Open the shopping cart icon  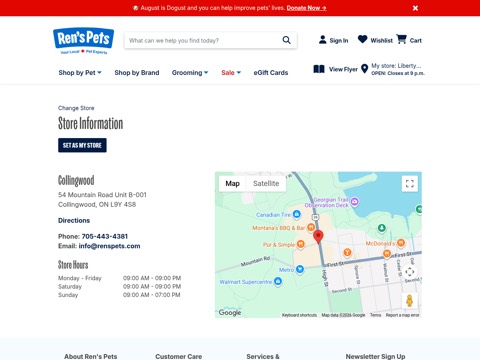pos(401,39)
